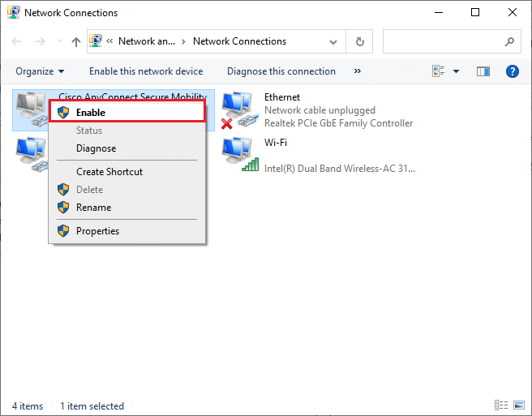Select the Cisco AnyConnect adapter icon
The image size is (532, 416).
(31, 109)
